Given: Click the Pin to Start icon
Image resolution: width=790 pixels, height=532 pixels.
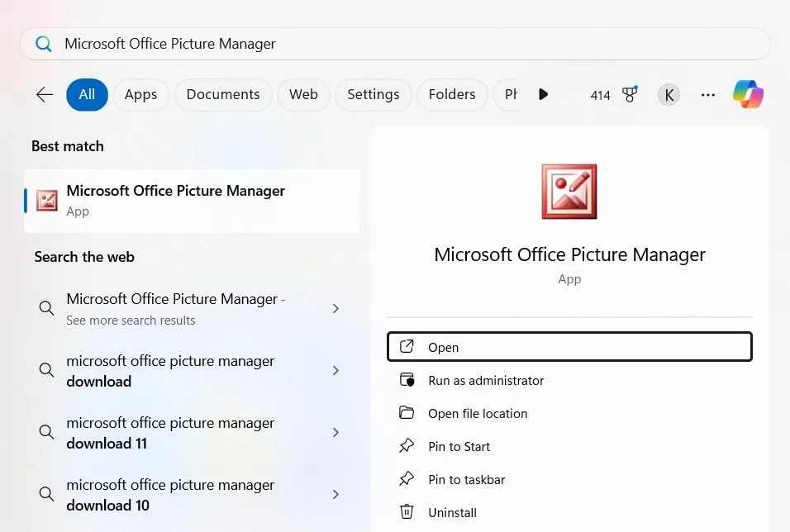Looking at the screenshot, I should point(407,446).
